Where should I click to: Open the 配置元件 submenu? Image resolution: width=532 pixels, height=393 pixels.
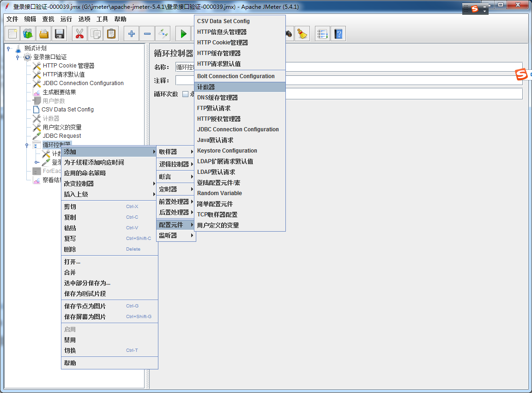[x=176, y=225]
